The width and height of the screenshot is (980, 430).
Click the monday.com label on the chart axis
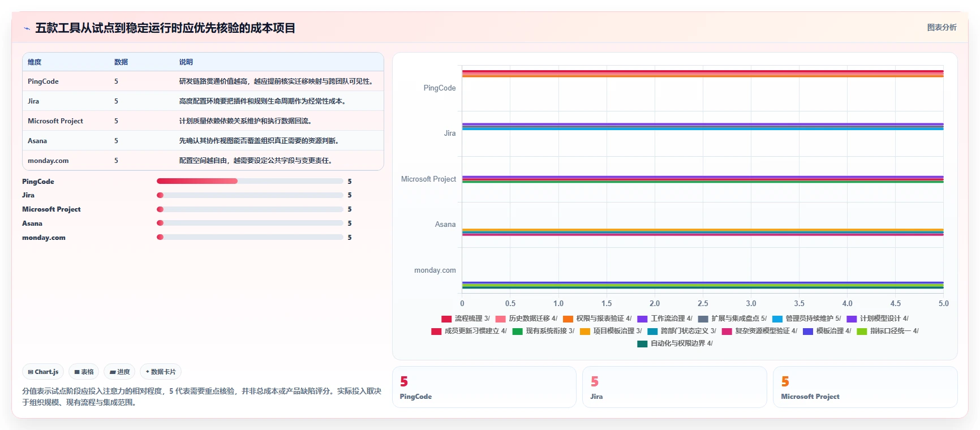pyautogui.click(x=435, y=270)
